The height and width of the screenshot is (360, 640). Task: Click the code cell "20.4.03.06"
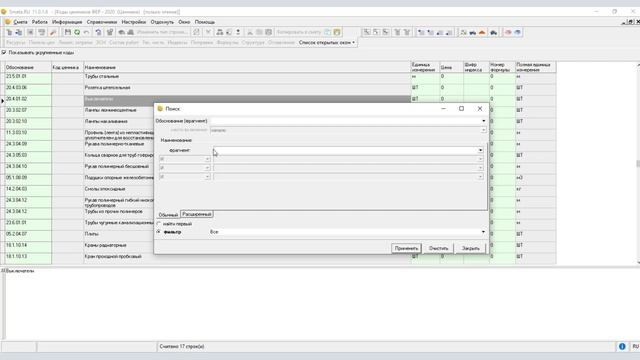click(x=28, y=88)
